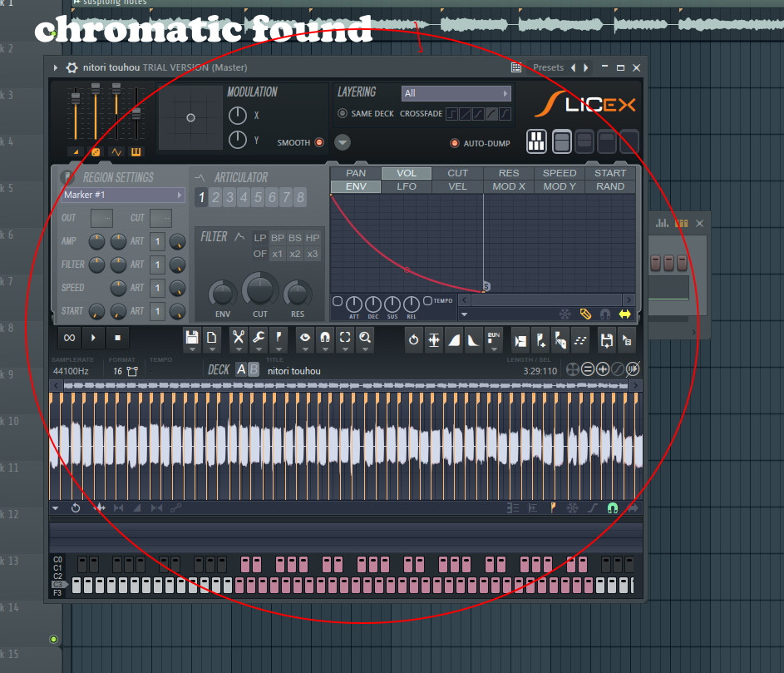Activate the HP filter mode
Image resolution: width=784 pixels, height=673 pixels.
tap(312, 237)
